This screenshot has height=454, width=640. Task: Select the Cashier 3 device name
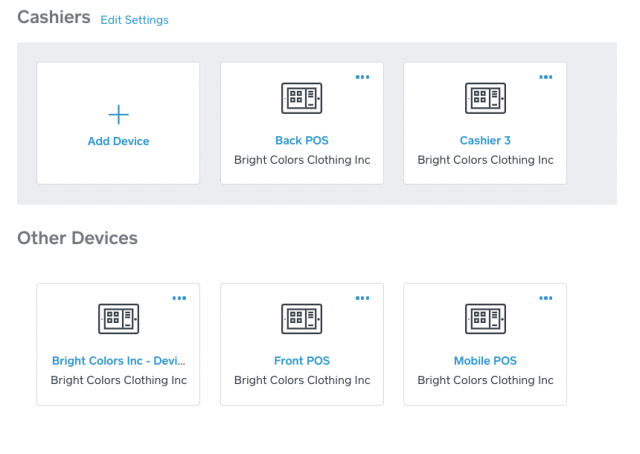485,141
